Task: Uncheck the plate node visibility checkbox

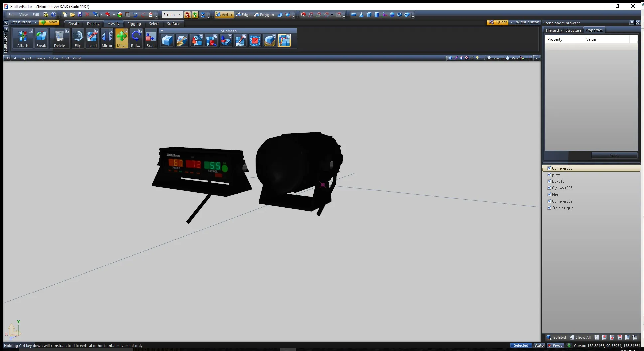Action: tap(549, 175)
